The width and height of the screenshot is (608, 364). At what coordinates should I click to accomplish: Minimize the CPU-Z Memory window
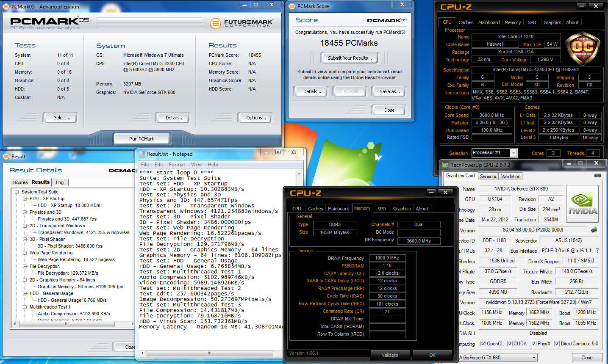(431, 192)
